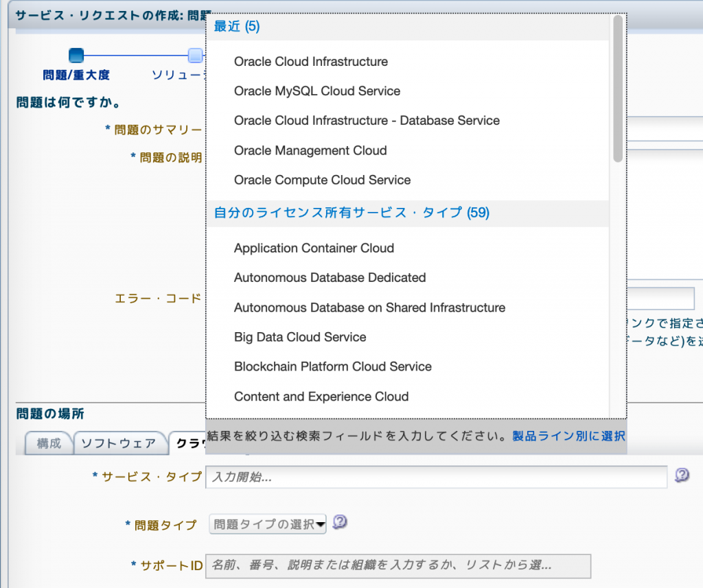Switch to the ソフトウェア tab
Screen dimensions: 703x588
tap(119, 443)
